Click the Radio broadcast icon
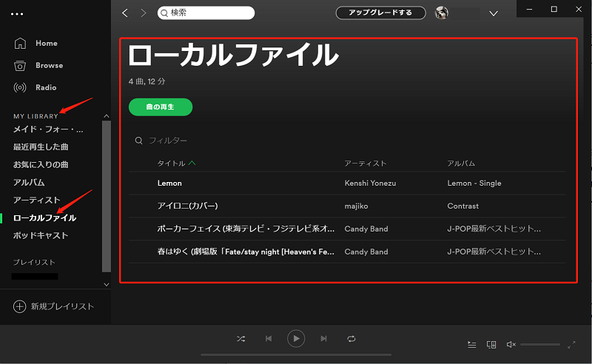Screen dimensions: 592x364 pyautogui.click(x=20, y=87)
